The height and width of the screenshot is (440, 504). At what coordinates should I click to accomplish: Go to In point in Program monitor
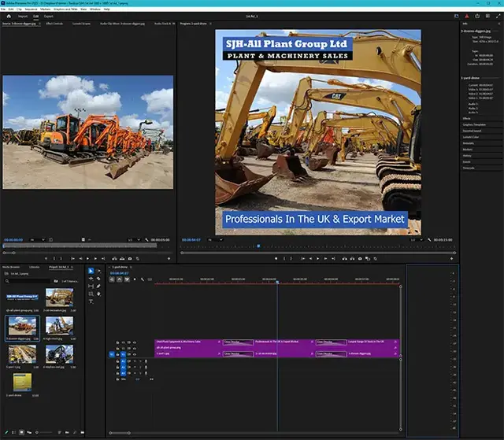tap(302, 258)
